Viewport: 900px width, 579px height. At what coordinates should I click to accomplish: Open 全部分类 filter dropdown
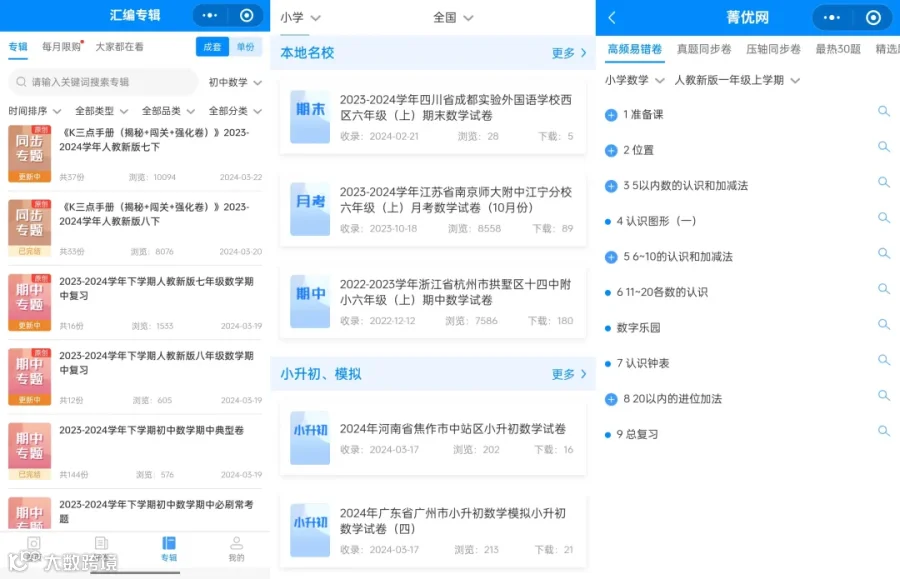(x=235, y=111)
